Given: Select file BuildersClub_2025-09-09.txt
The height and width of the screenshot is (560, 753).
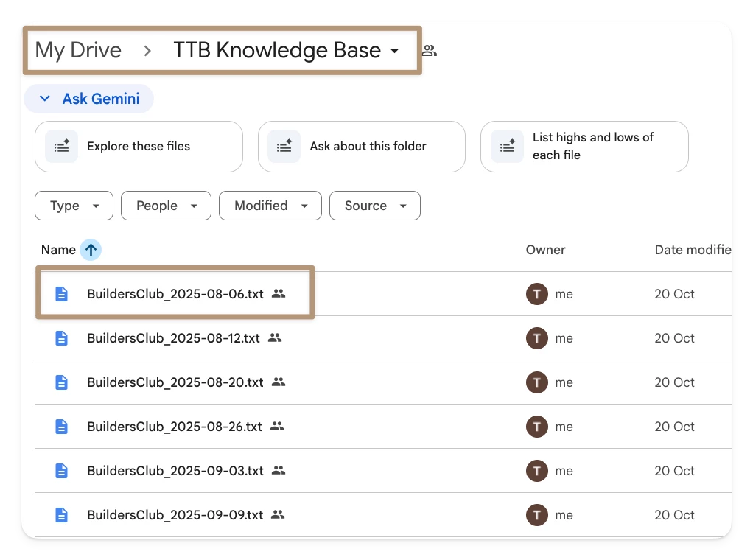Looking at the screenshot, I should tap(175, 515).
